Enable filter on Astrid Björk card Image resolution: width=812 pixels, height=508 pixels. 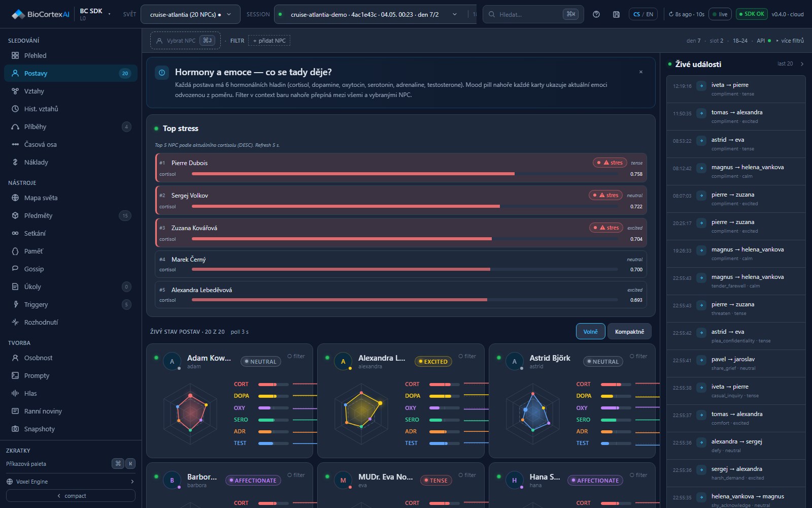pyautogui.click(x=638, y=356)
